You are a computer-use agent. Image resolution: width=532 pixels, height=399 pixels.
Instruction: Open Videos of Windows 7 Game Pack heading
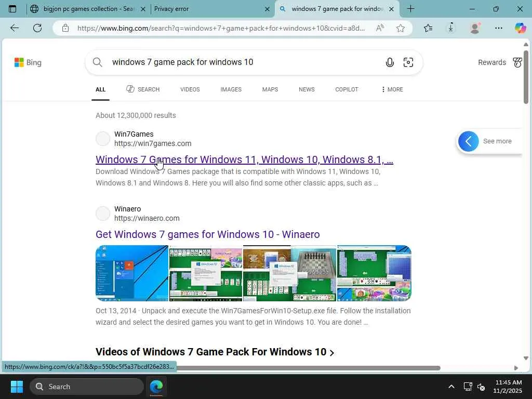[215, 352]
